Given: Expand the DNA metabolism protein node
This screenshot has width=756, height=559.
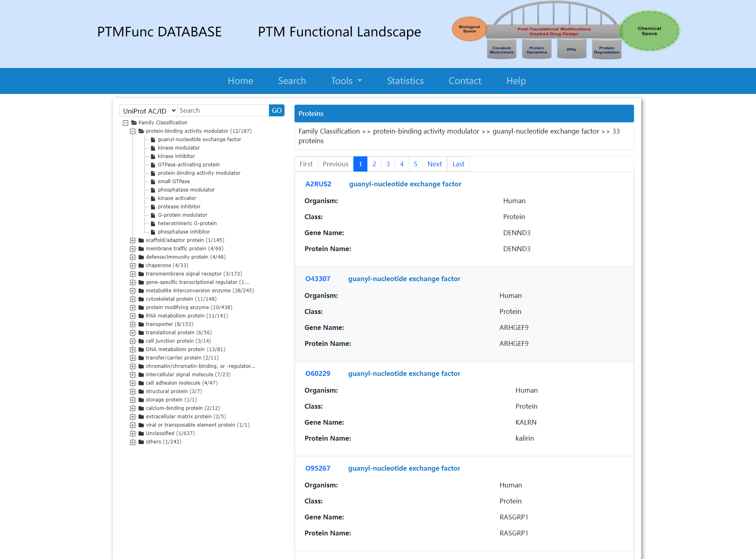Looking at the screenshot, I should pyautogui.click(x=132, y=350).
